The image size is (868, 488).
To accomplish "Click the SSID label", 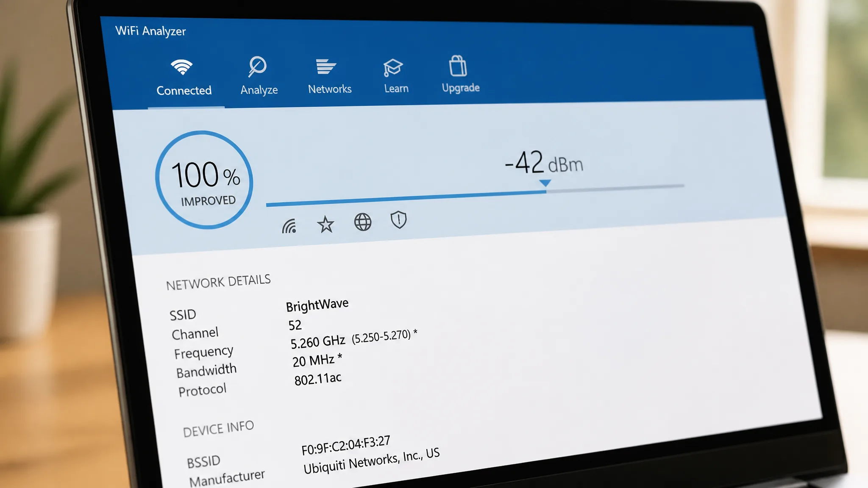I will (183, 315).
